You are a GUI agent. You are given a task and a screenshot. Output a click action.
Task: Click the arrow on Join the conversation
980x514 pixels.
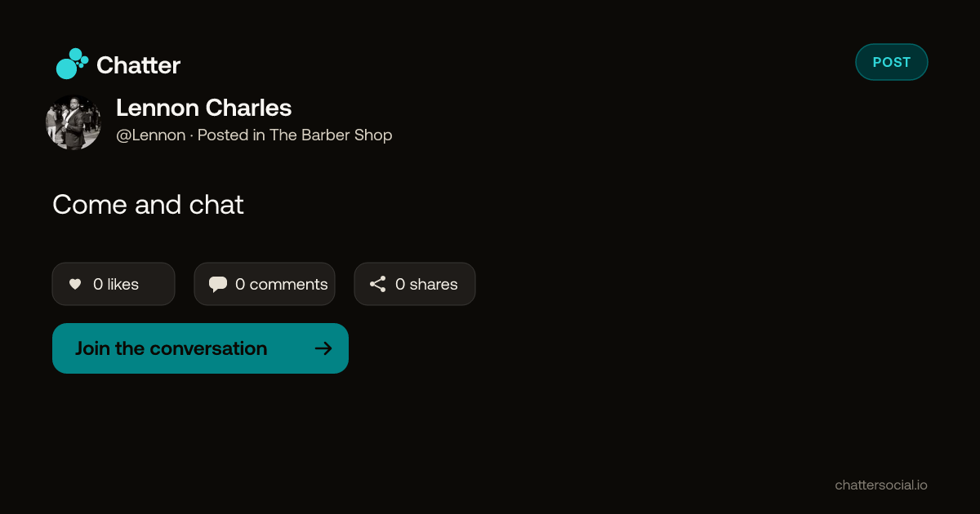point(323,348)
